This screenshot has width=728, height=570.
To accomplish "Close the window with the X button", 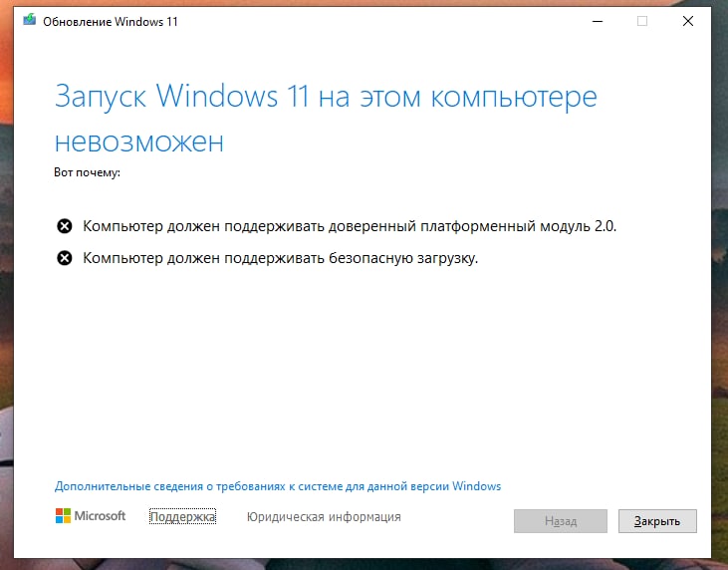I will pyautogui.click(x=688, y=21).
